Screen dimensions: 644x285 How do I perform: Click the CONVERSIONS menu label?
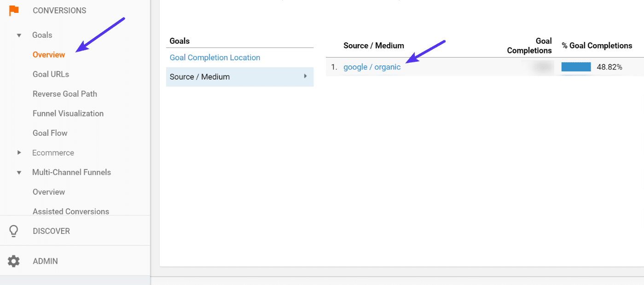(59, 11)
